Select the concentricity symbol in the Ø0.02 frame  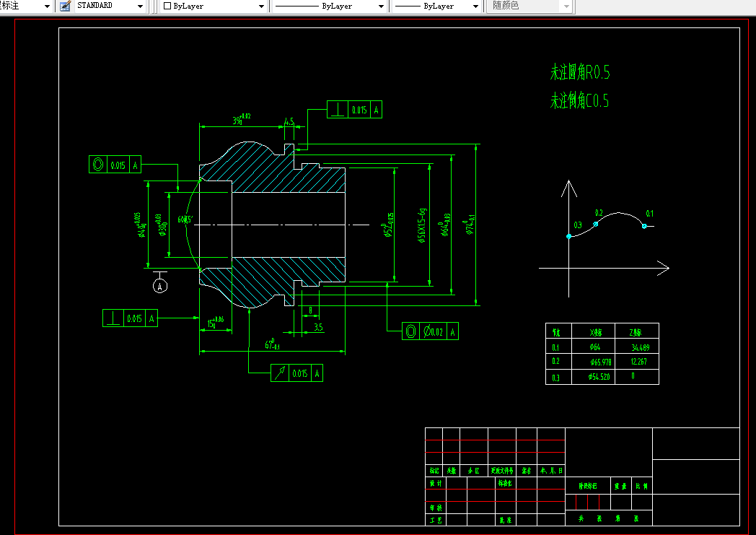(x=410, y=331)
